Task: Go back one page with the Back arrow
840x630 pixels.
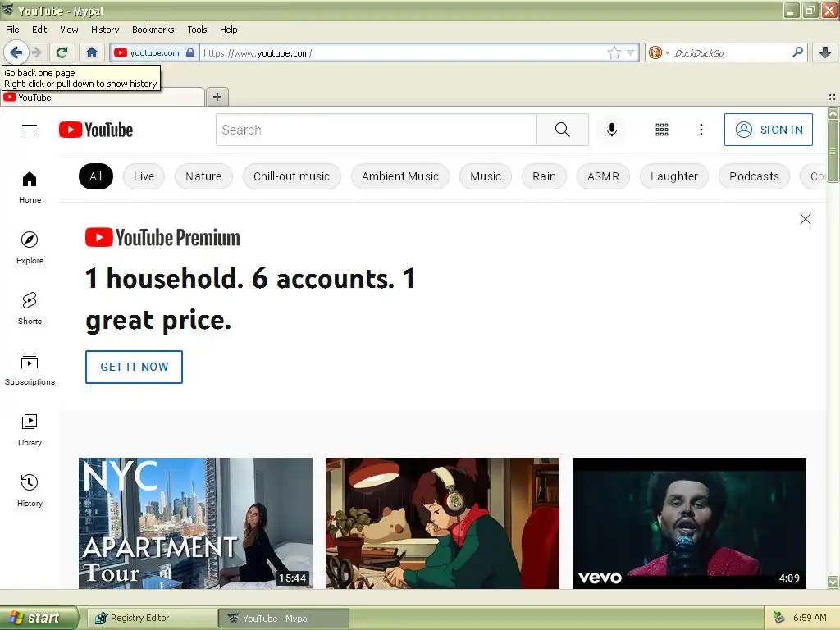Action: [16, 52]
